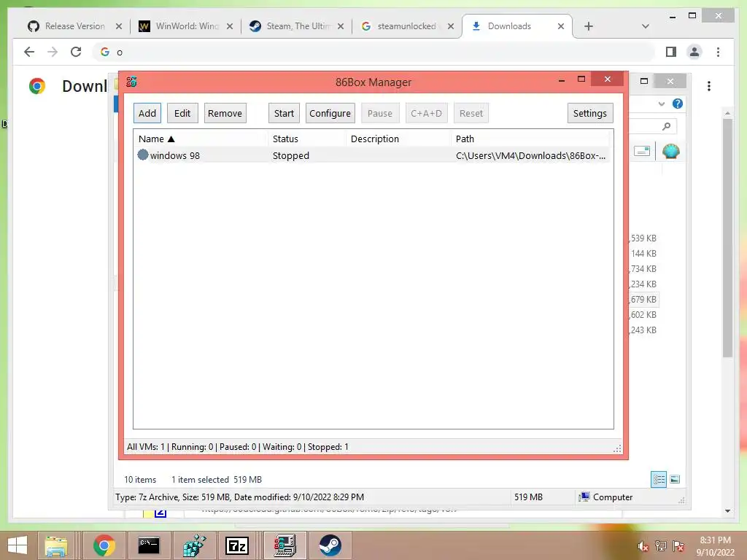
Task: Click the Explorer preview pane icon
Action: (x=642, y=152)
